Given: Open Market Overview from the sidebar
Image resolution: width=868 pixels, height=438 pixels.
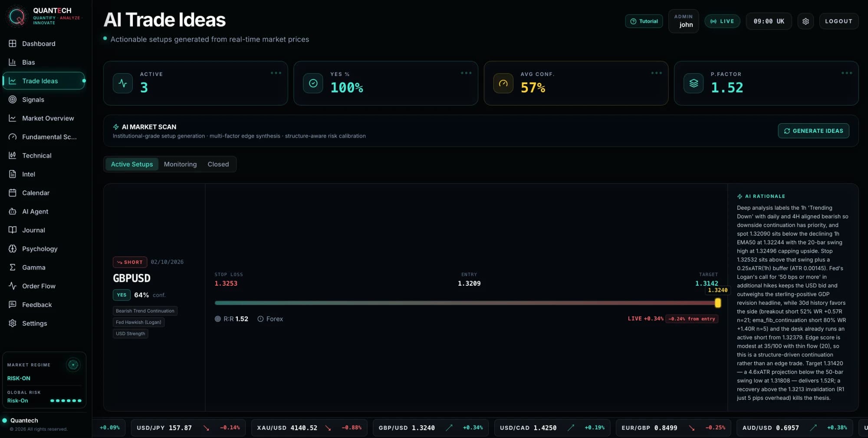Looking at the screenshot, I should [x=43, y=118].
